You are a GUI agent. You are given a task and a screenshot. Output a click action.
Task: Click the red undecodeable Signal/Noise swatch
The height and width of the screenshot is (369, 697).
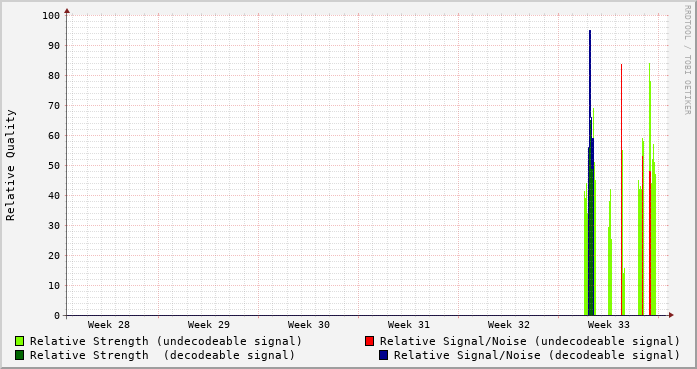(369, 341)
